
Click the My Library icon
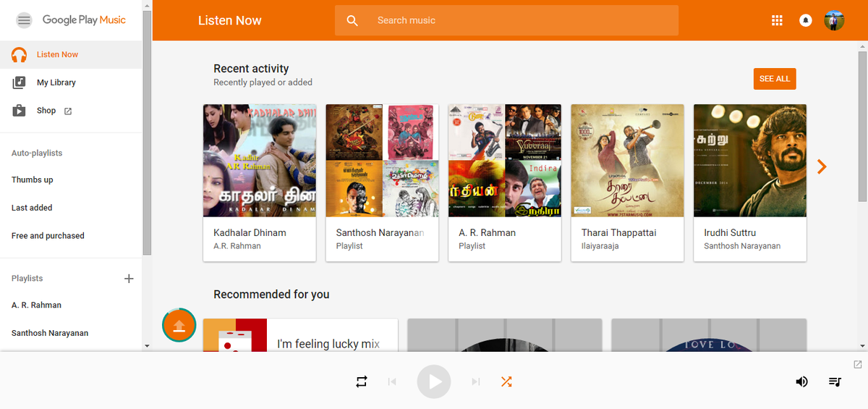click(20, 83)
